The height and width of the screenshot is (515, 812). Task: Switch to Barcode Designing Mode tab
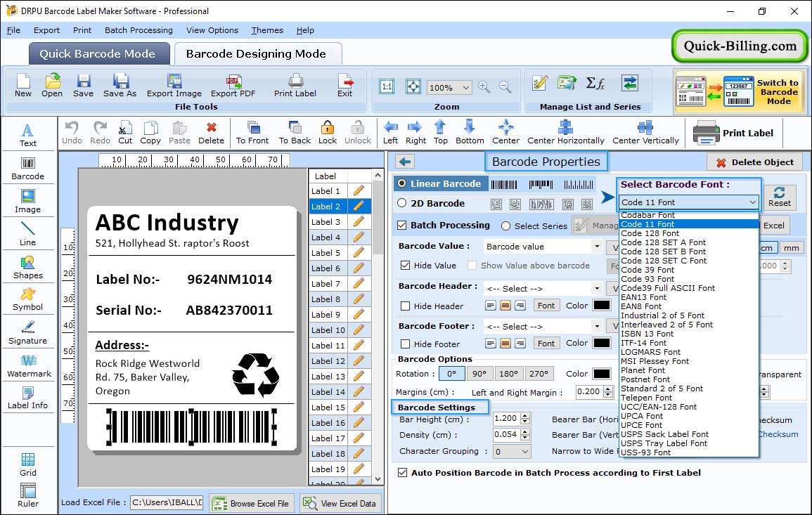pyautogui.click(x=257, y=54)
